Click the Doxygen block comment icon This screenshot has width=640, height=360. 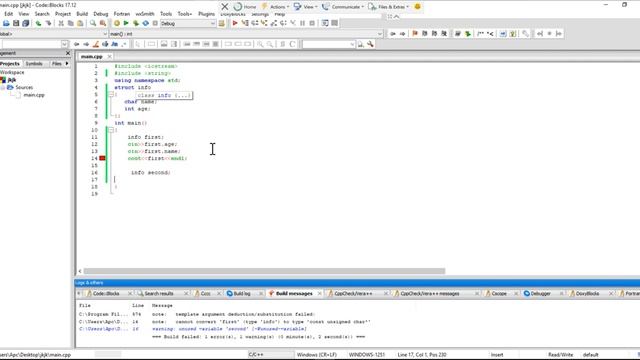[x=480, y=33]
